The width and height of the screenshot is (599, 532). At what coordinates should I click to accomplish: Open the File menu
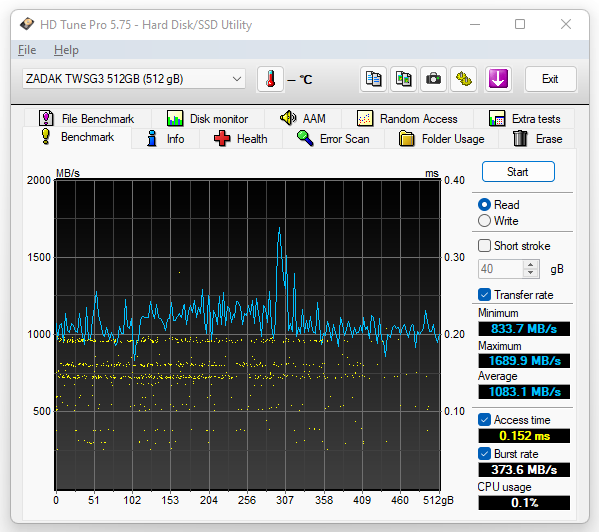(x=27, y=50)
